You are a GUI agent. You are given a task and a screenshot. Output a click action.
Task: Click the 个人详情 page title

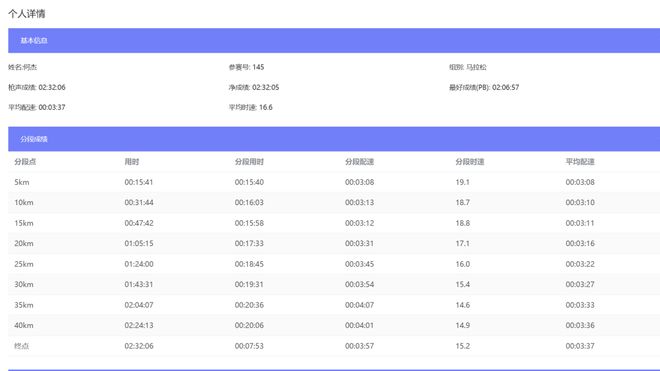tap(27, 14)
